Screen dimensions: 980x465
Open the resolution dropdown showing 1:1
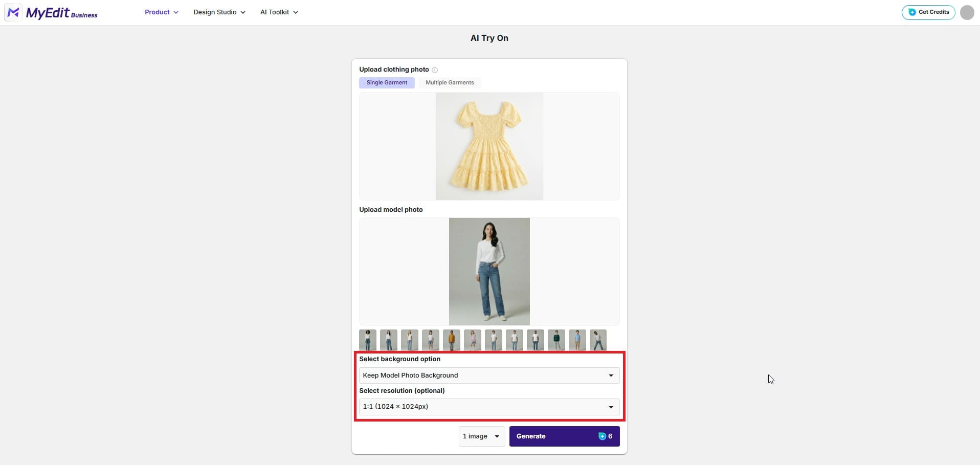tap(489, 406)
